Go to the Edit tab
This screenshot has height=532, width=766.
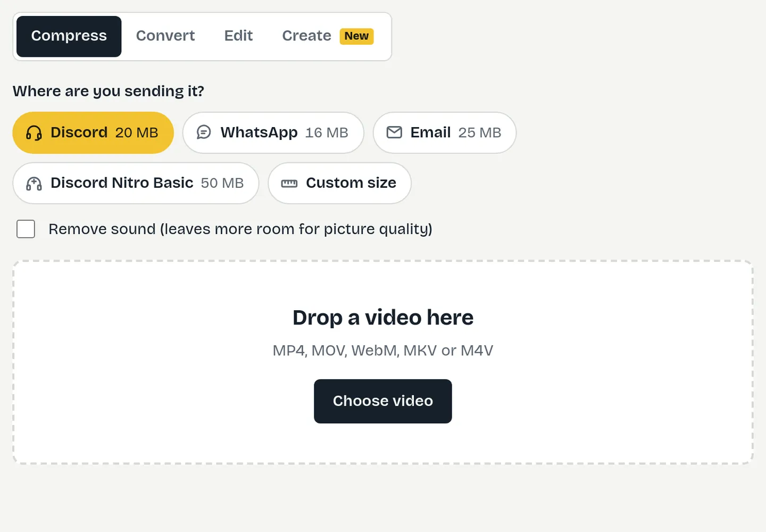(x=238, y=36)
